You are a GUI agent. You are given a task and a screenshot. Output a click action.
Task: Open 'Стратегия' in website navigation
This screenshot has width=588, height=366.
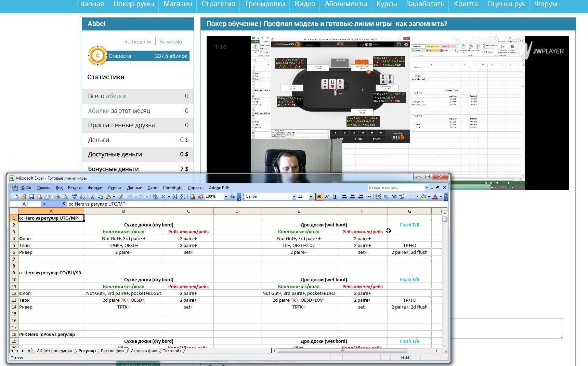point(218,4)
